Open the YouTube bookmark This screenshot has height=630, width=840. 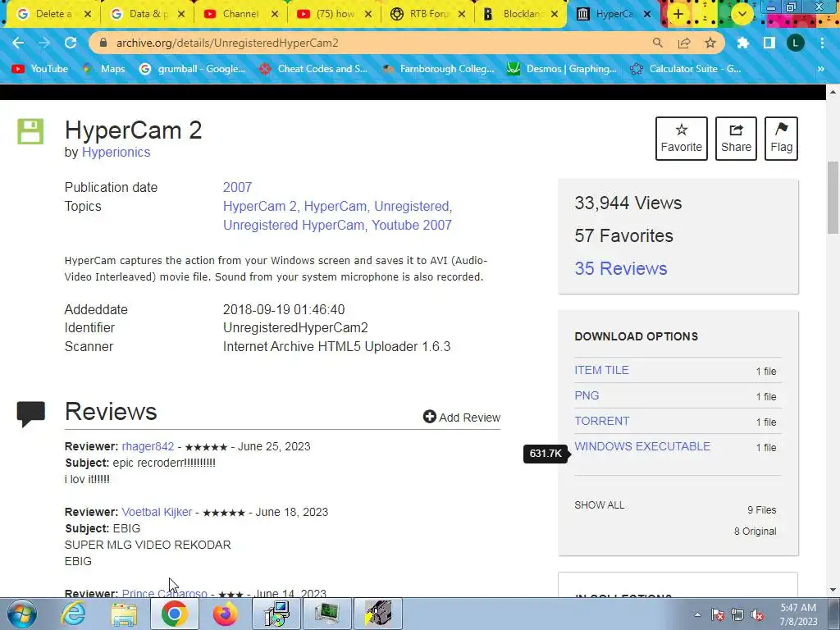40,69
